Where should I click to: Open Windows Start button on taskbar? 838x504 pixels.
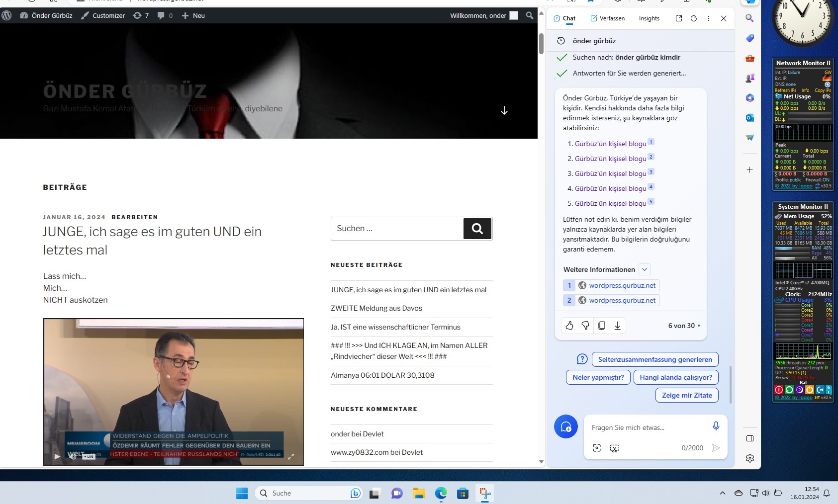tap(242, 493)
